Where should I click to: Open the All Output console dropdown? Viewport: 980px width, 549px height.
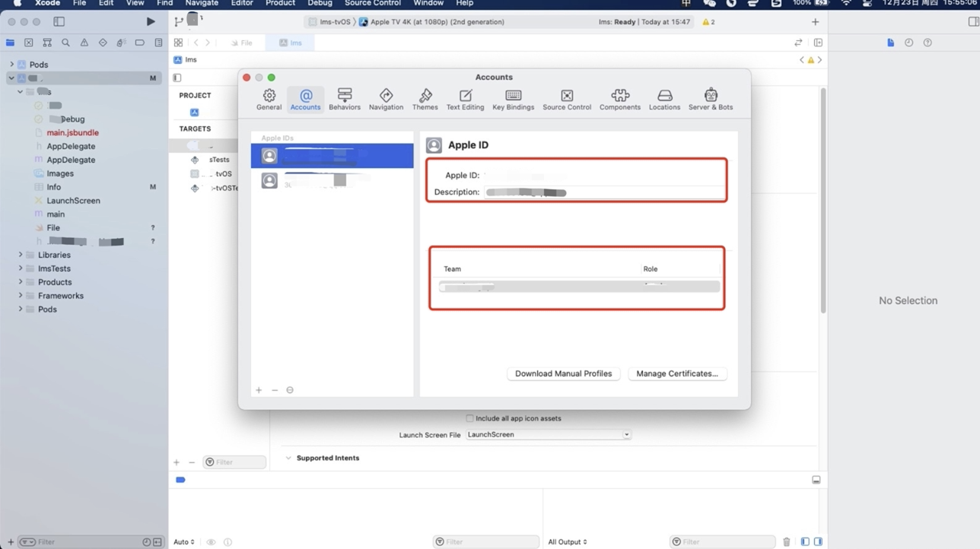click(568, 542)
